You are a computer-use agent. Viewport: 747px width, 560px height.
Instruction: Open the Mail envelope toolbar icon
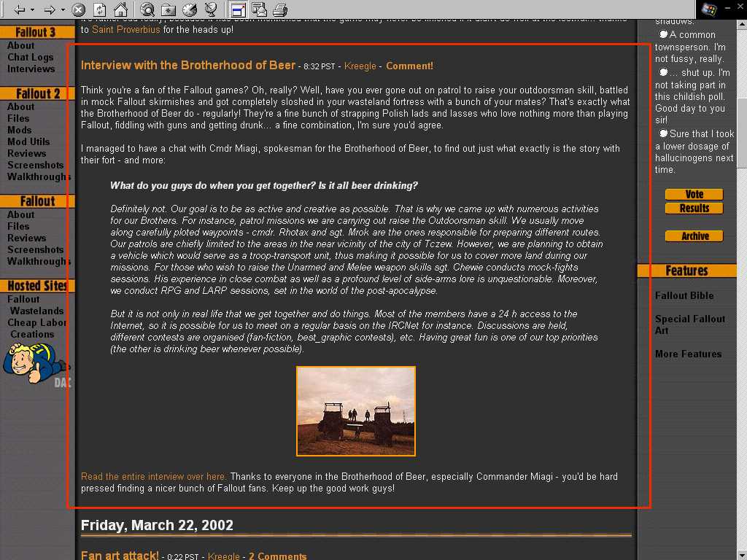pyautogui.click(x=259, y=9)
